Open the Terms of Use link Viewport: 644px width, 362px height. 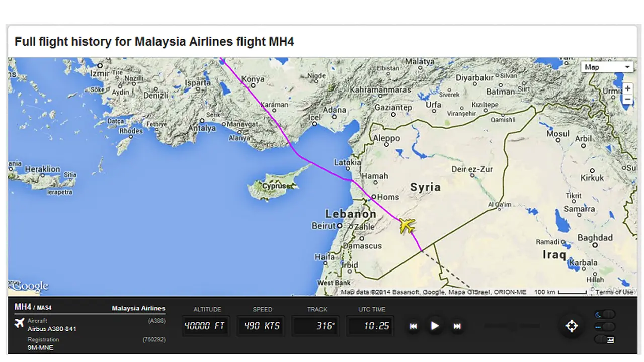614,292
